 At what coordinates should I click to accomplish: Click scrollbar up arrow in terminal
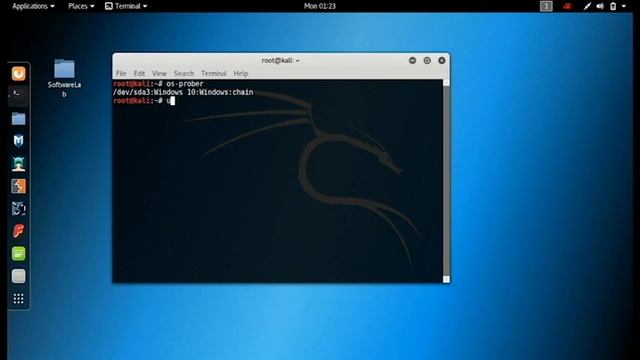[446, 83]
